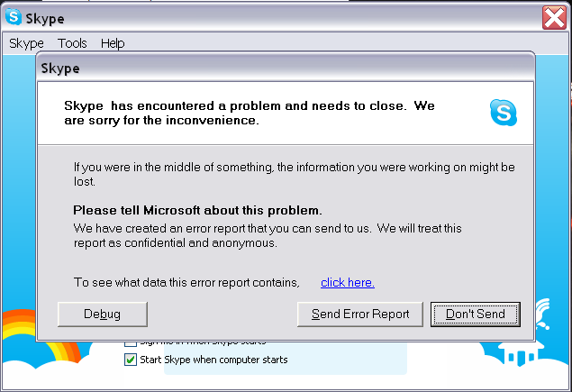This screenshot has height=392, width=572.
Task: Click the Skype logo icon inside the error dialog
Action: coord(504,113)
